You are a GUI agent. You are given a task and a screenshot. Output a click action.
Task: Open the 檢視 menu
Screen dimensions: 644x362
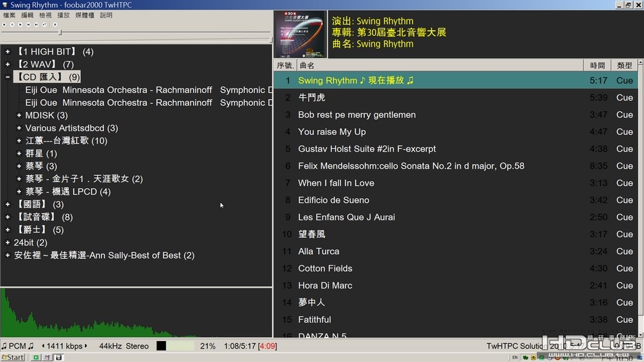(x=45, y=16)
